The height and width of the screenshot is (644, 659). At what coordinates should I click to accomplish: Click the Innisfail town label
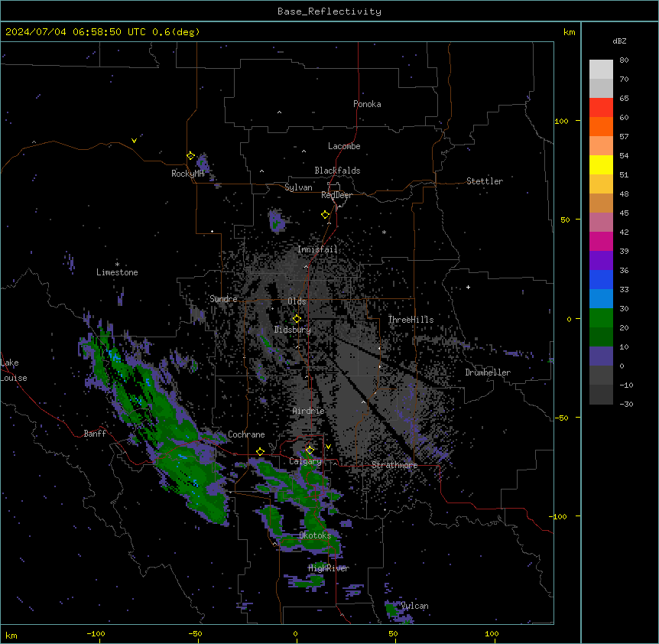(x=317, y=249)
